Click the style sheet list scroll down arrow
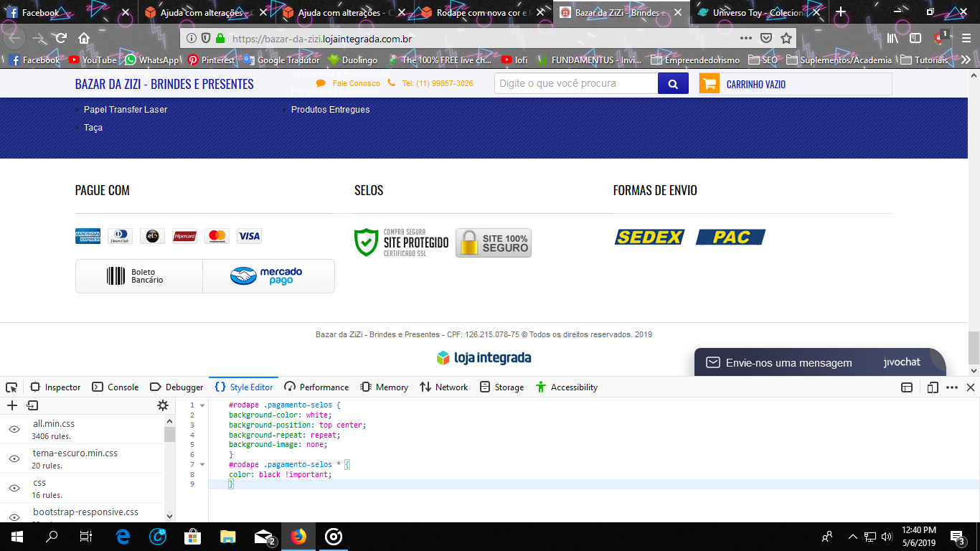Viewport: 980px width, 551px height. pos(170,517)
